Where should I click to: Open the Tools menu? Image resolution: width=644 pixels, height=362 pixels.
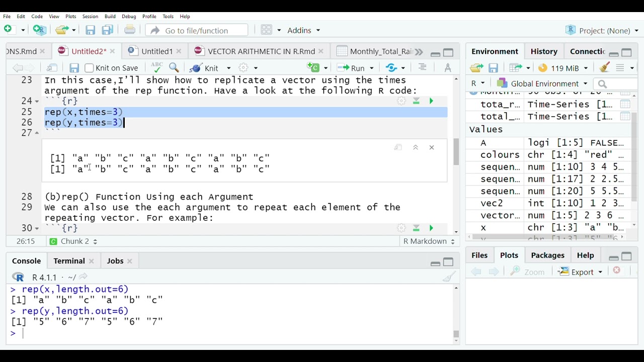point(168,17)
